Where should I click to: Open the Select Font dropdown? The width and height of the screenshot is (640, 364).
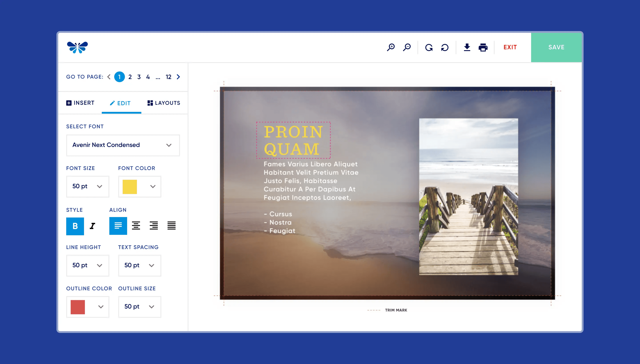pyautogui.click(x=123, y=145)
